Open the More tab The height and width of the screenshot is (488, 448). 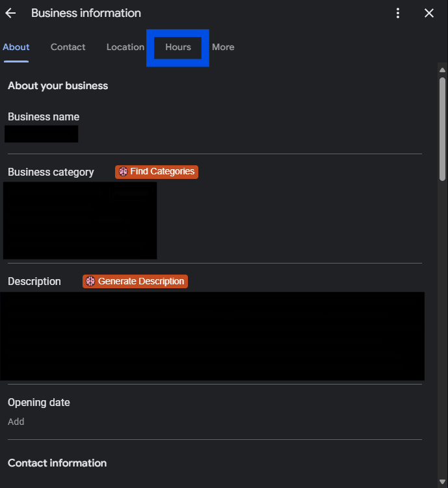223,47
